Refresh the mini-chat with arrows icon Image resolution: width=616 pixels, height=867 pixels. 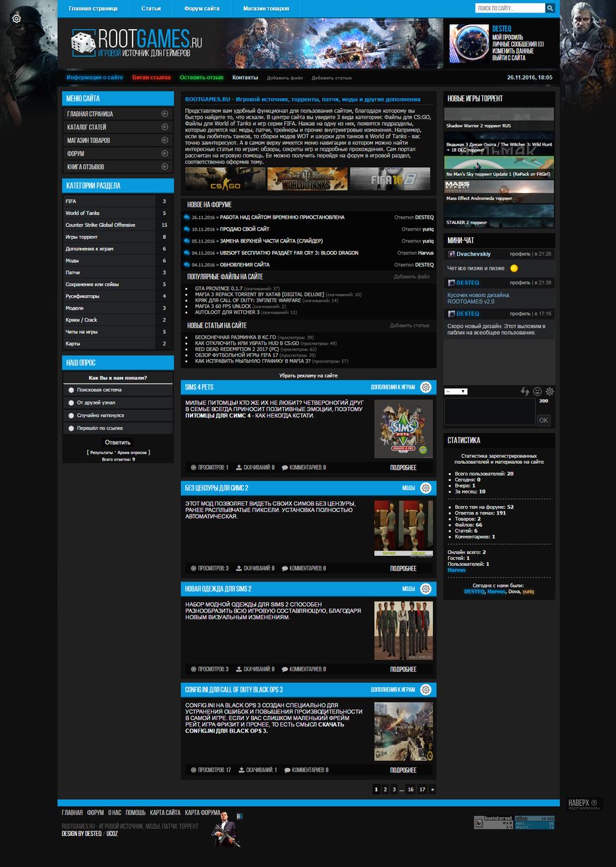[x=525, y=391]
